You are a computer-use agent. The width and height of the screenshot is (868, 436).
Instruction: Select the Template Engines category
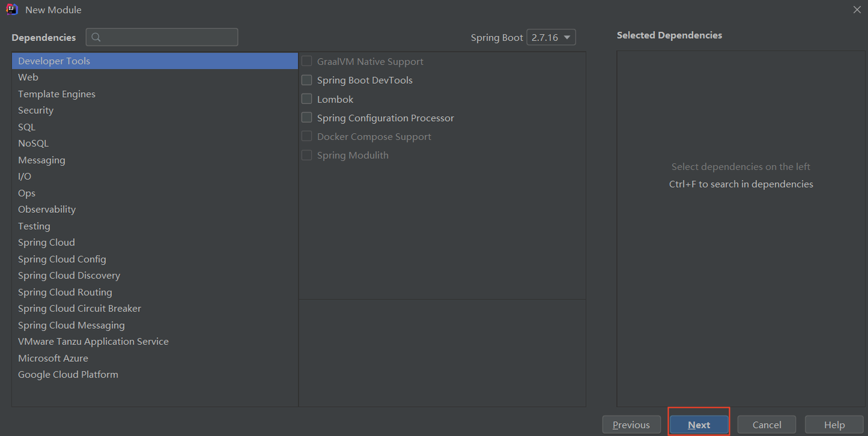57,94
